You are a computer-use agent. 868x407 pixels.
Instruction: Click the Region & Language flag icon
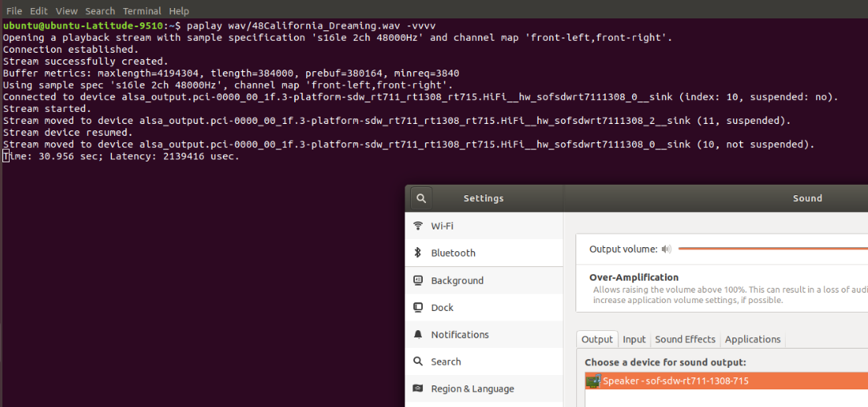419,389
